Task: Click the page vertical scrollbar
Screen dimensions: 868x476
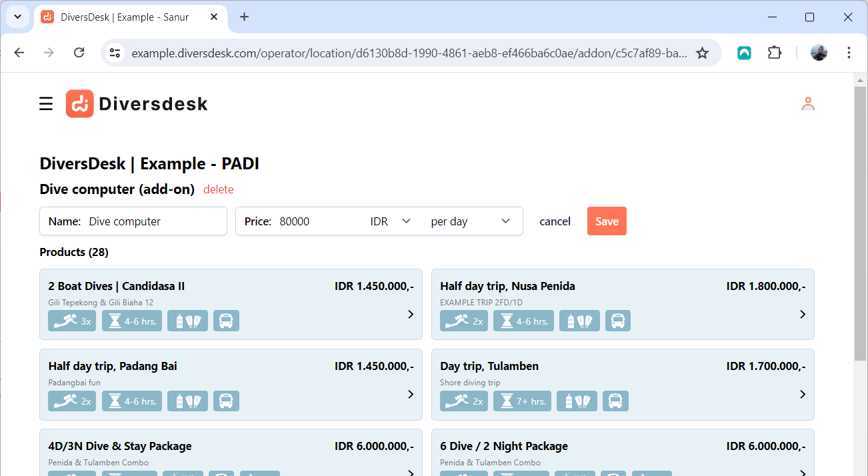Action: pyautogui.click(x=860, y=223)
